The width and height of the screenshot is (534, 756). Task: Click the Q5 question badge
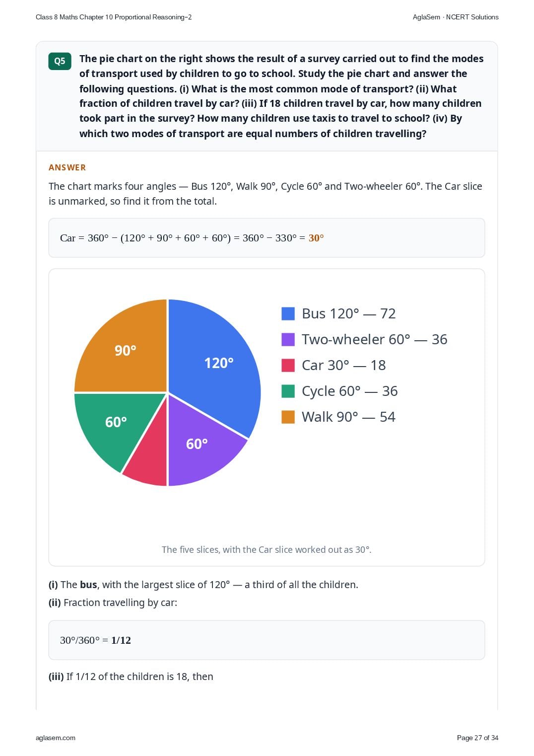(60, 61)
